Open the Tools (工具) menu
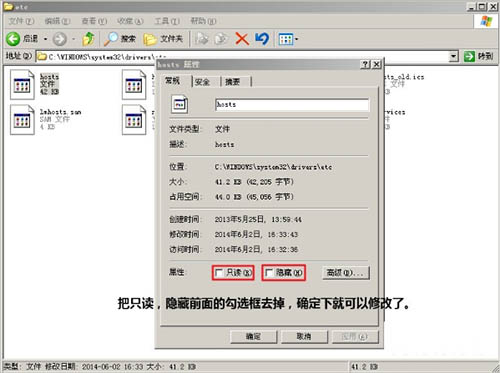Image resolution: width=500 pixels, height=373 pixels. (x=167, y=21)
